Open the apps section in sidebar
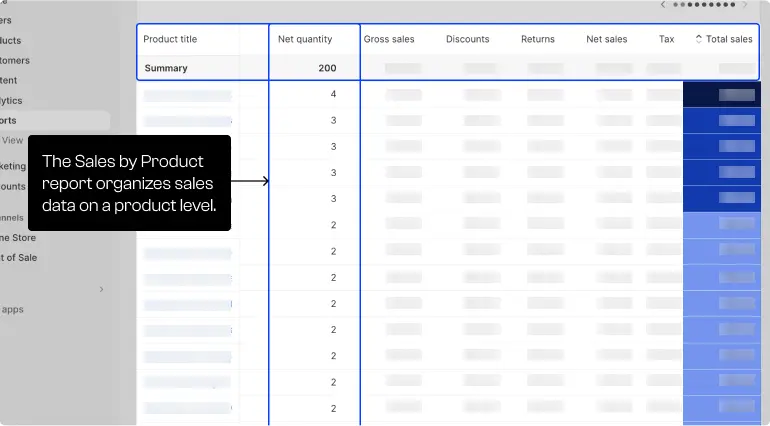Image resolution: width=770 pixels, height=426 pixels. [x=12, y=310]
